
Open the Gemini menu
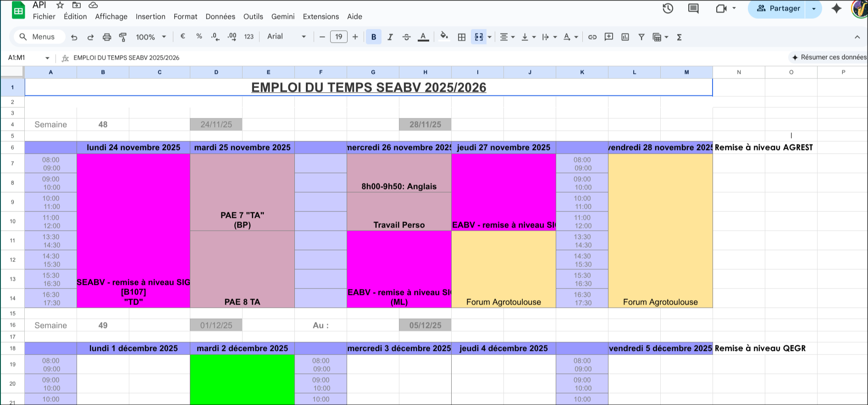click(x=283, y=17)
